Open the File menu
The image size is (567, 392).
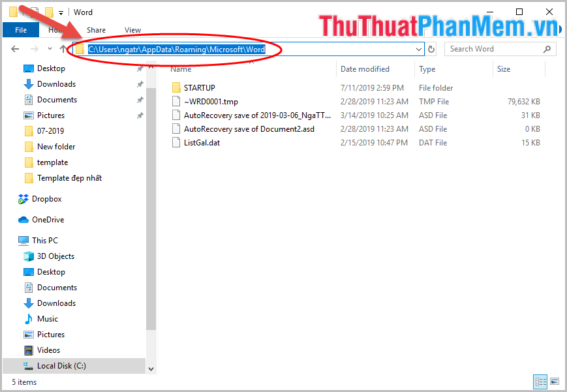pyautogui.click(x=20, y=29)
